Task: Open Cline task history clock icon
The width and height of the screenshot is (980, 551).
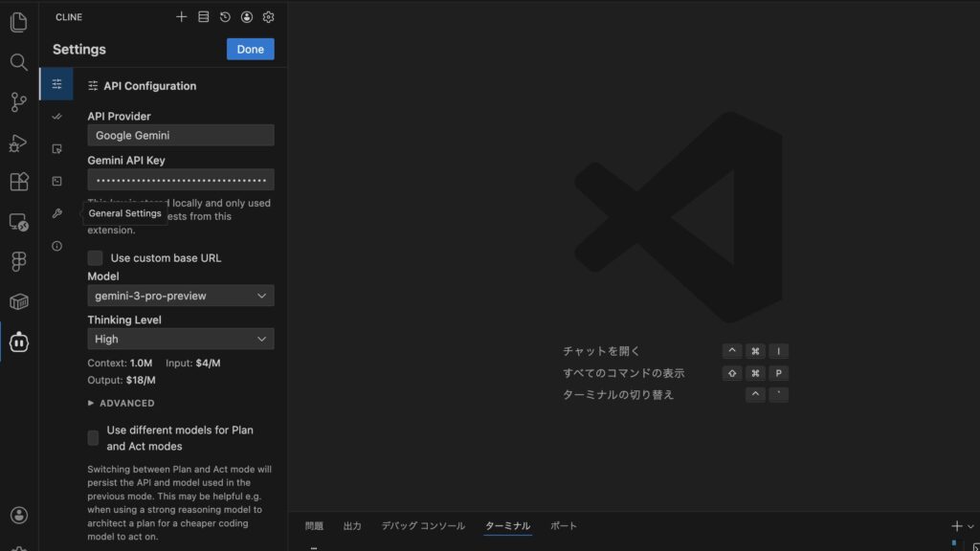Action: tap(225, 16)
